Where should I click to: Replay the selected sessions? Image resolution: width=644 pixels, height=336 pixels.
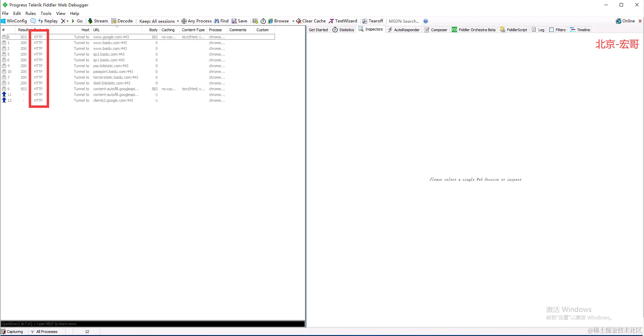48,21
